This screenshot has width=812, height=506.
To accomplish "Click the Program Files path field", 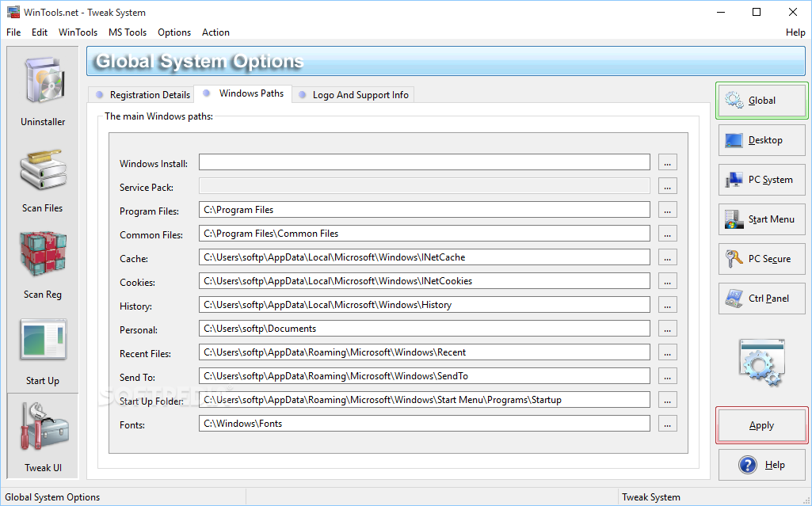I will (424, 210).
